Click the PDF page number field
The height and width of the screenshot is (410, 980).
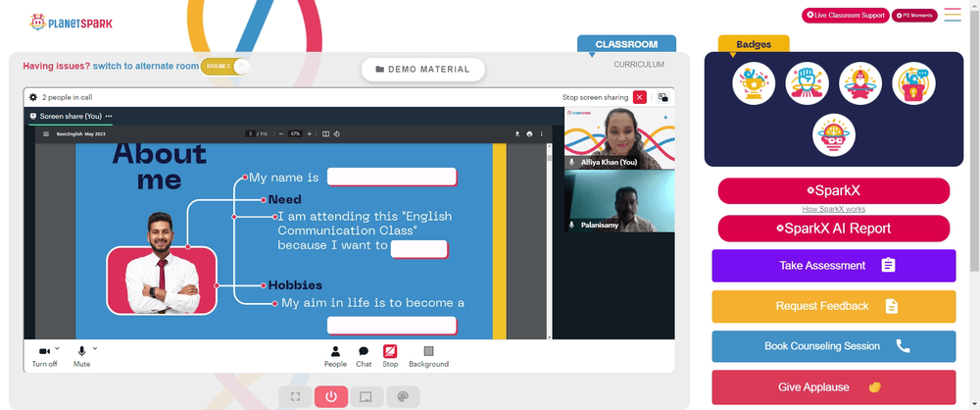[251, 134]
